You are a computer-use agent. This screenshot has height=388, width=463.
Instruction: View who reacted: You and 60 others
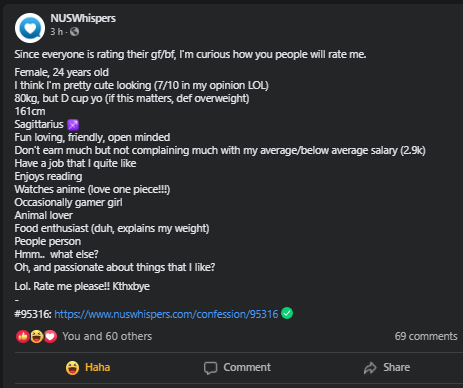point(107,336)
